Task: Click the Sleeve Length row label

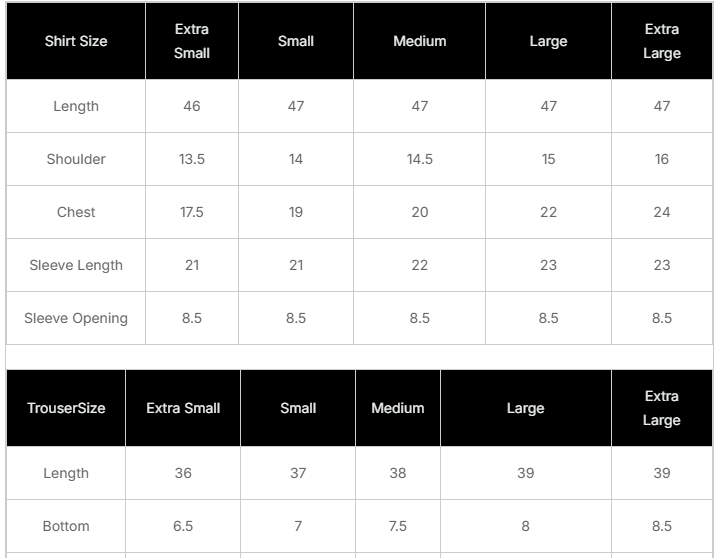Action: coord(76,265)
